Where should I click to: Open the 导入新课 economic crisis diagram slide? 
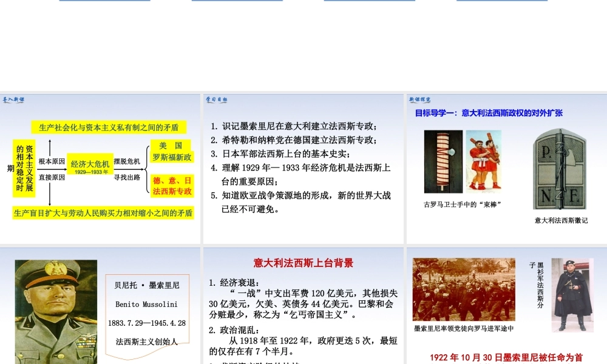click(x=100, y=169)
